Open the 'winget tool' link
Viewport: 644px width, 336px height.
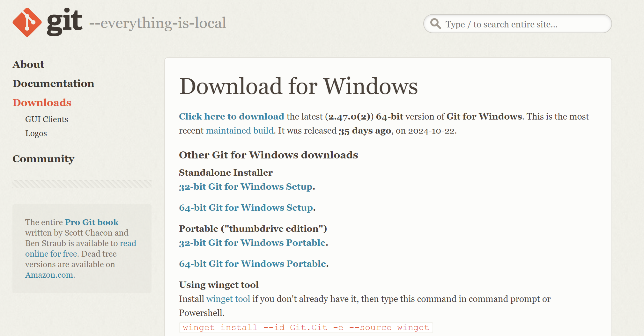228,299
